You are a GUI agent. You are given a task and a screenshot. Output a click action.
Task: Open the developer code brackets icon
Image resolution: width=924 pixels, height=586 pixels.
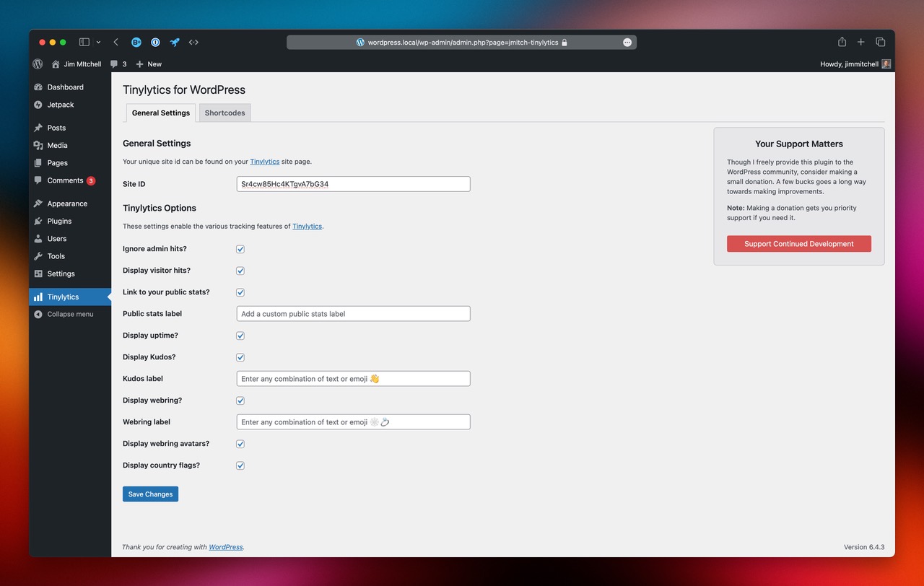(193, 43)
